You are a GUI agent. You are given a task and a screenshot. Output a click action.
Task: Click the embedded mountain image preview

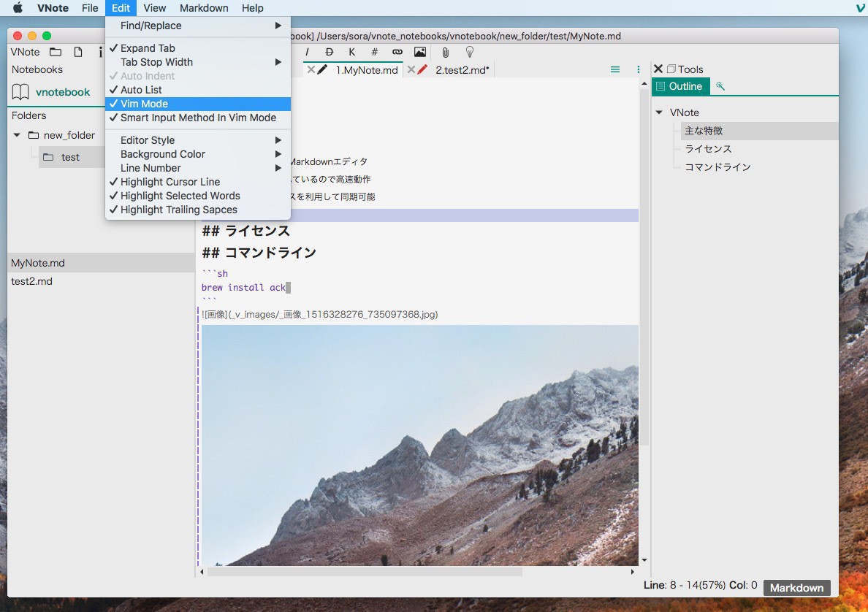tap(419, 444)
